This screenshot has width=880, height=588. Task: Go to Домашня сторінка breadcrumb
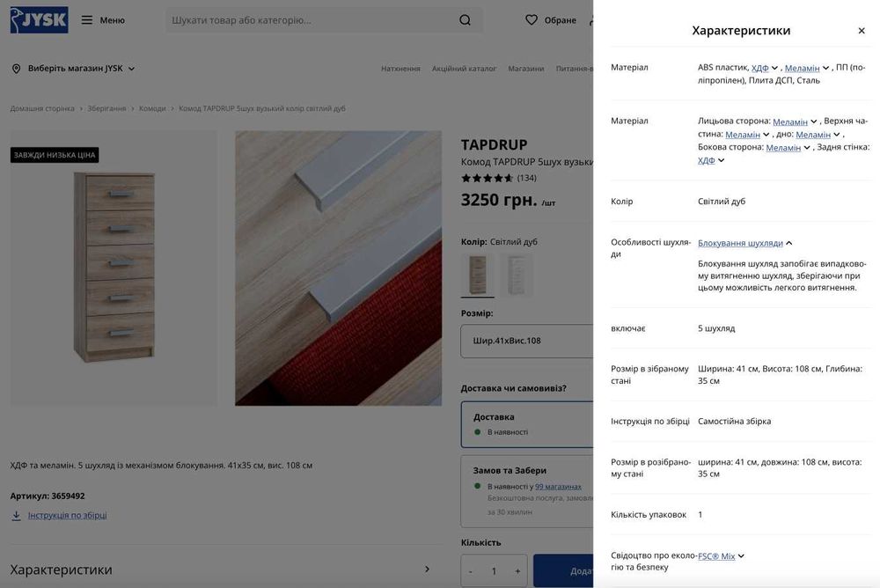42,108
